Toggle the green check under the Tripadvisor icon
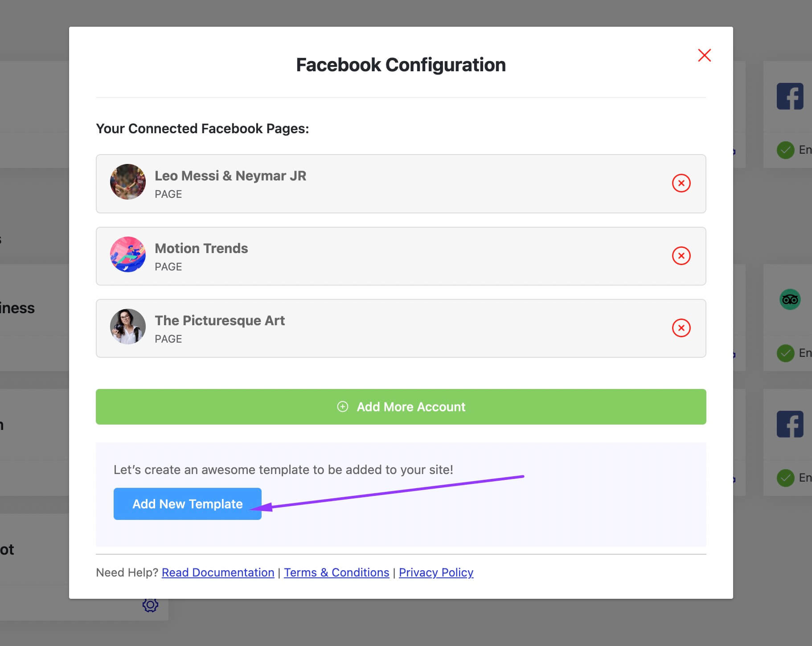This screenshot has height=646, width=812. tap(785, 353)
